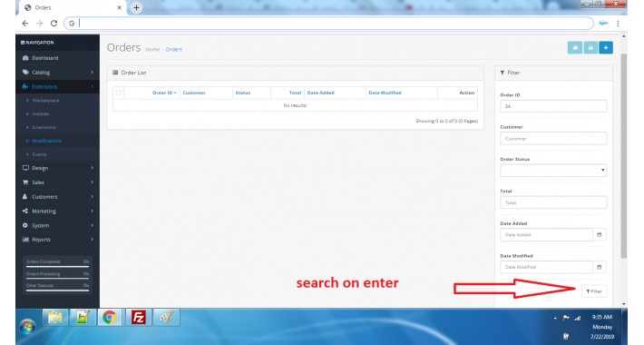Expand the Marketing menu chevron

click(x=92, y=211)
